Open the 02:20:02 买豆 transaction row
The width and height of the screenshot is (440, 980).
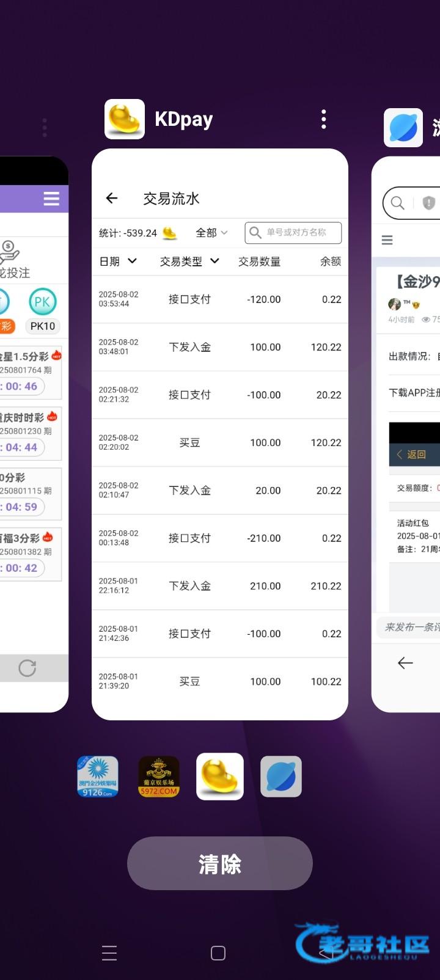pos(220,442)
